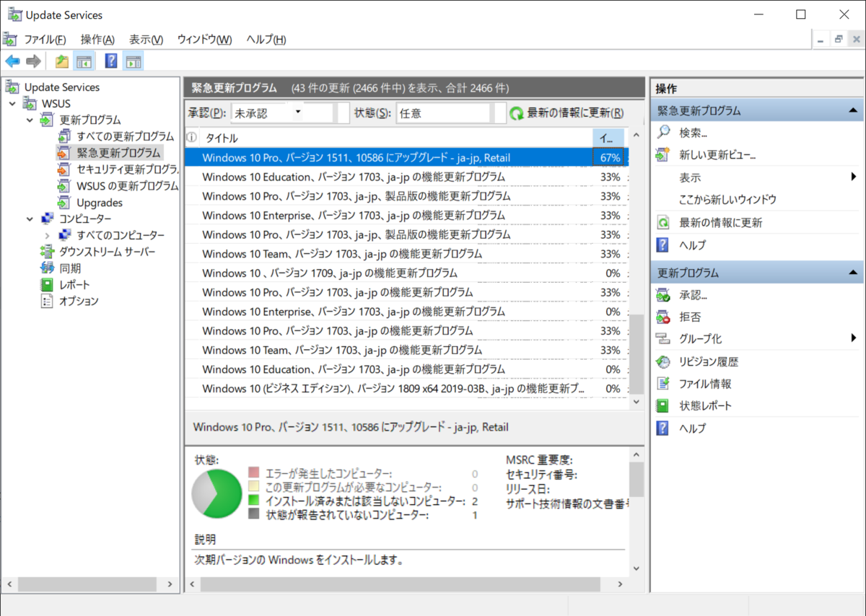Click the green status pie chart
The height and width of the screenshot is (616, 866).
point(216,493)
